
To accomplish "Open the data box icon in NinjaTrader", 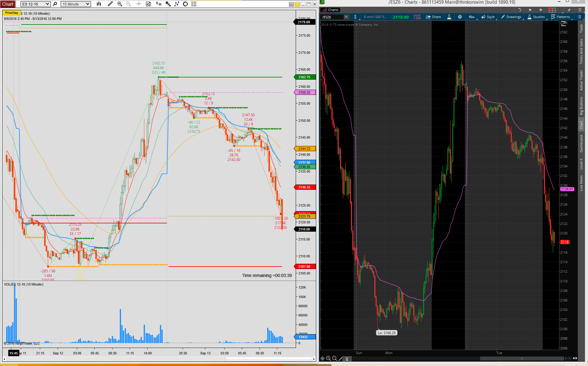I will point(148,4).
